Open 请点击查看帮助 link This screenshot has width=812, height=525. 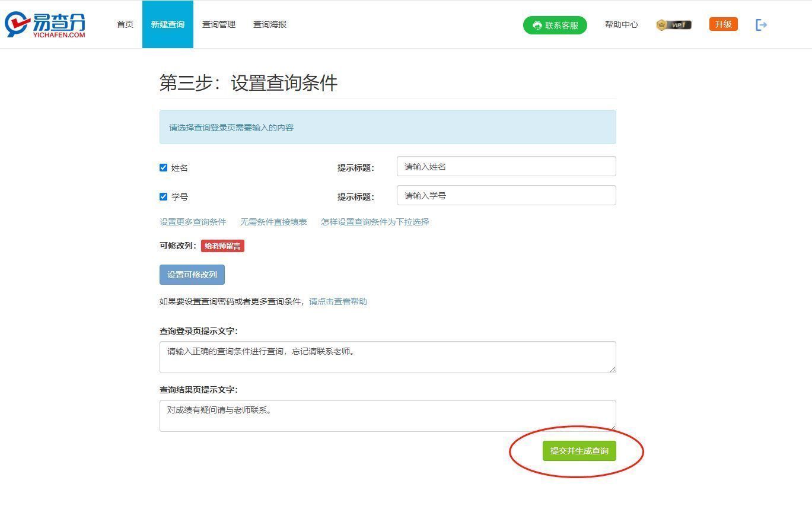pyautogui.click(x=338, y=301)
